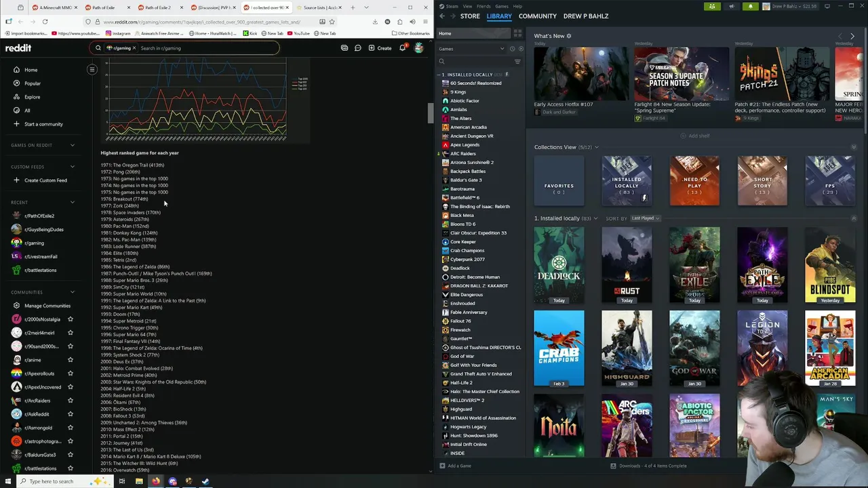Switch to Path of Exile 2 browser tab
Image resolution: width=868 pixels, height=488 pixels.
click(159, 7)
